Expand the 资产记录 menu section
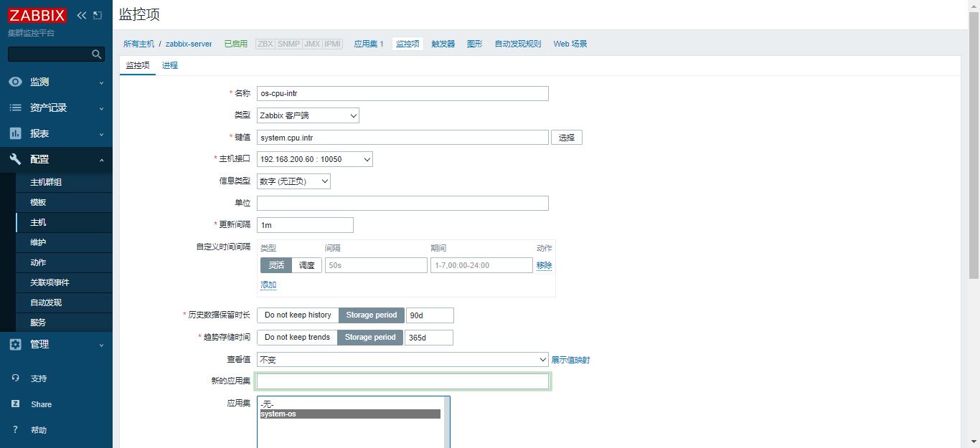Viewport: 980px width, 448px height. [56, 108]
